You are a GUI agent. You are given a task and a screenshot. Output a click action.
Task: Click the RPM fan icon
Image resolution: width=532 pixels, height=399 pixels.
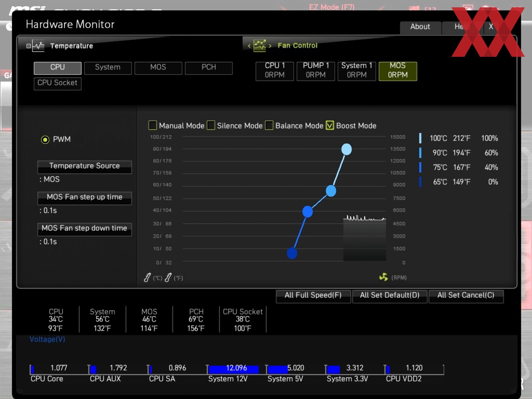[383, 277]
